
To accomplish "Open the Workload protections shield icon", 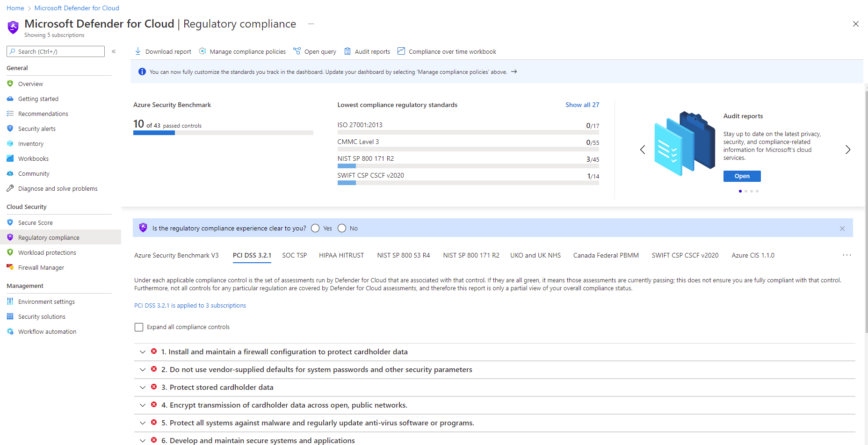I will point(10,252).
